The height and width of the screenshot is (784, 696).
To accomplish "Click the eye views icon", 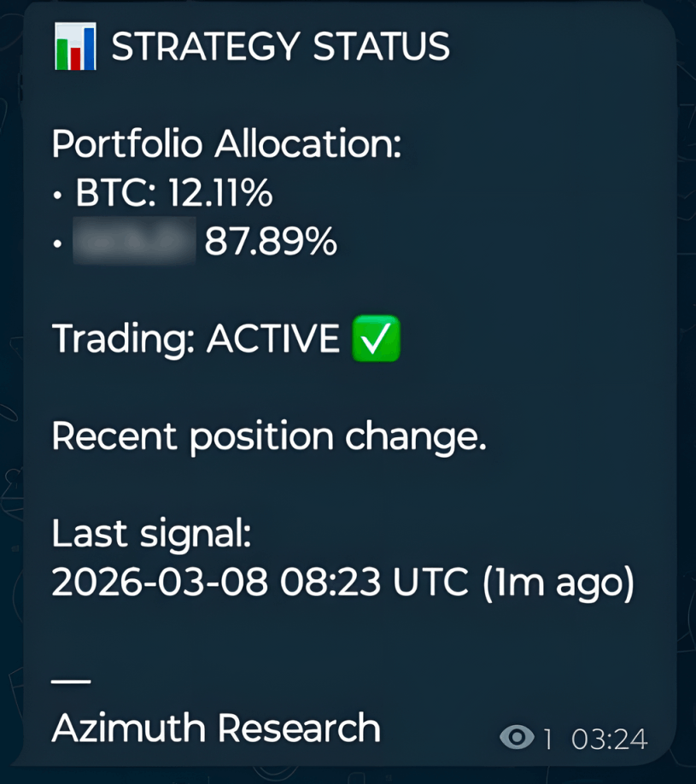I will (517, 738).
